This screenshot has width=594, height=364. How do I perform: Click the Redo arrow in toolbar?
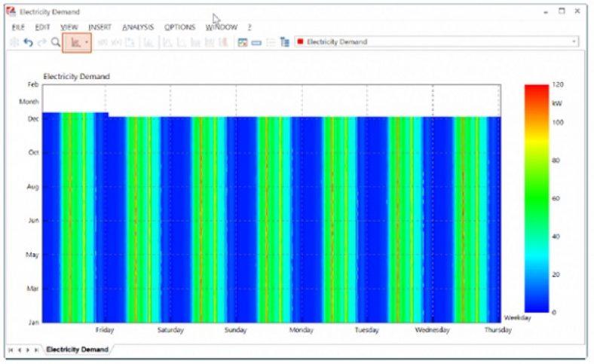pos(41,43)
